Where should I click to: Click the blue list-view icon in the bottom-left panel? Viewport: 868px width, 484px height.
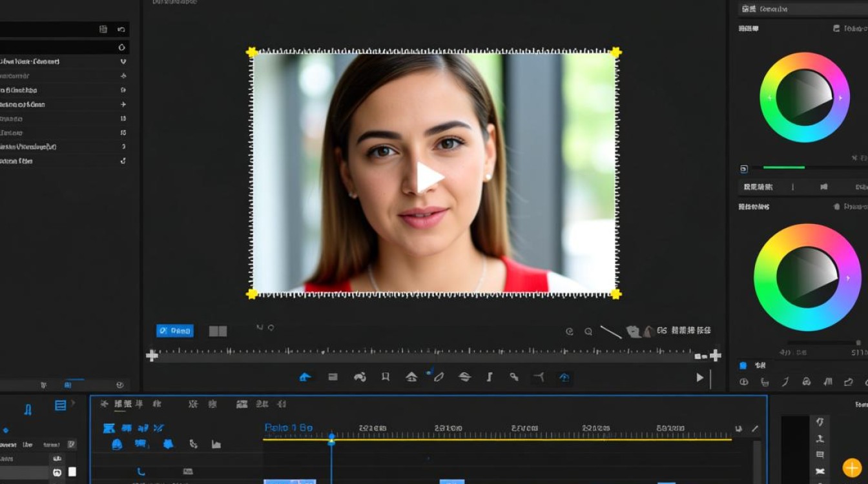(60, 405)
